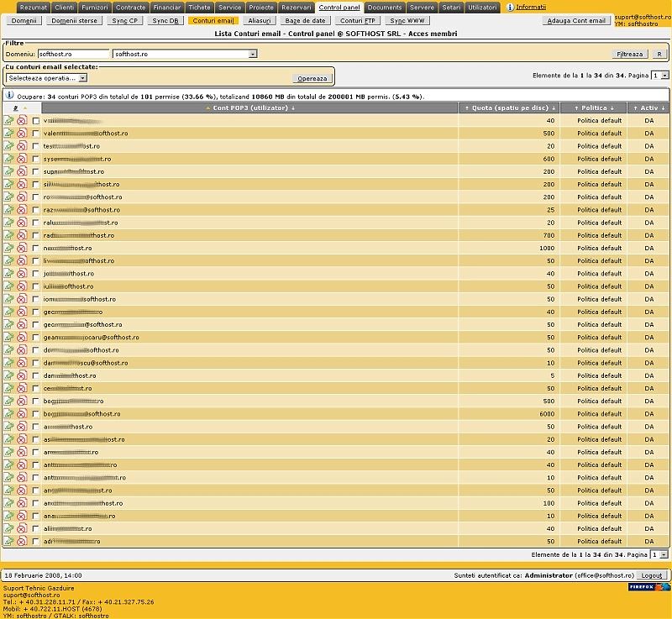Viewport: 672px width, 619px height.
Task: Log out with the Logout button
Action: point(652,575)
